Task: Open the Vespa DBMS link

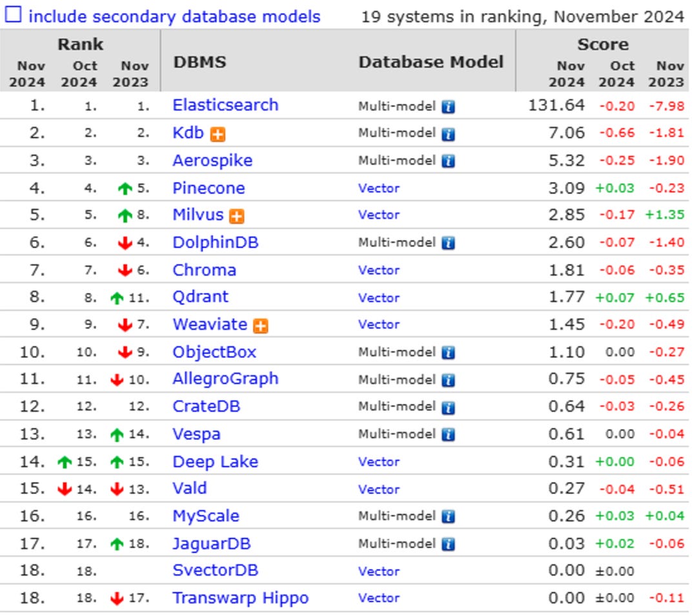Action: coord(196,434)
